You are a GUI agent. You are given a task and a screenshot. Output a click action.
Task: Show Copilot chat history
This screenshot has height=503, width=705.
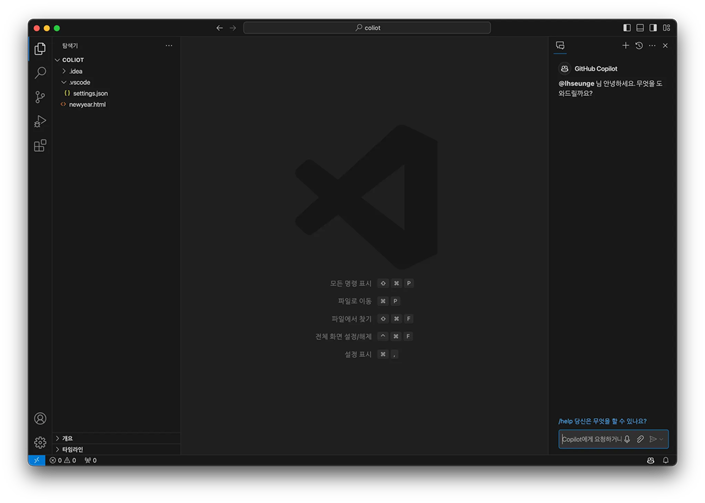click(639, 45)
